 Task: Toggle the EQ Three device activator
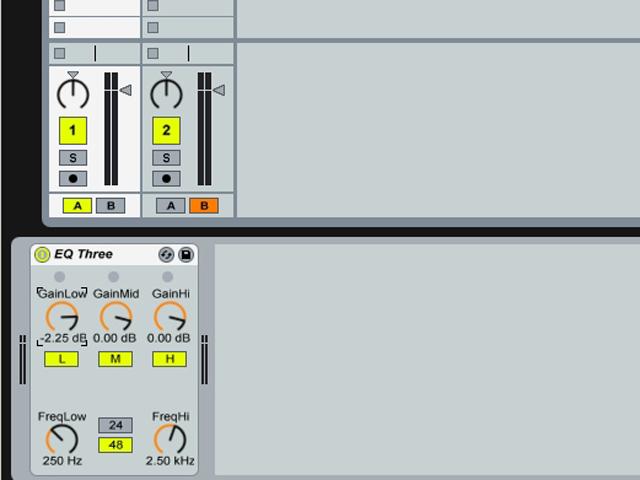(x=42, y=254)
